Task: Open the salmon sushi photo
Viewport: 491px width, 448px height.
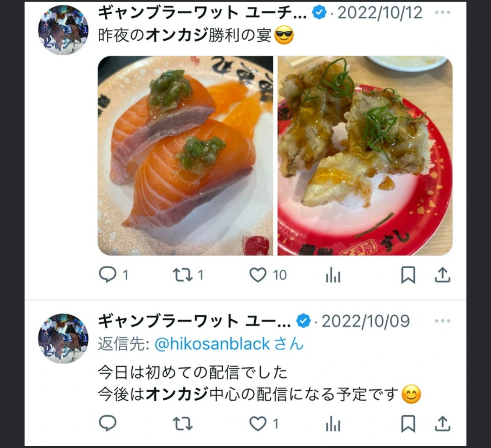Action: pos(185,156)
